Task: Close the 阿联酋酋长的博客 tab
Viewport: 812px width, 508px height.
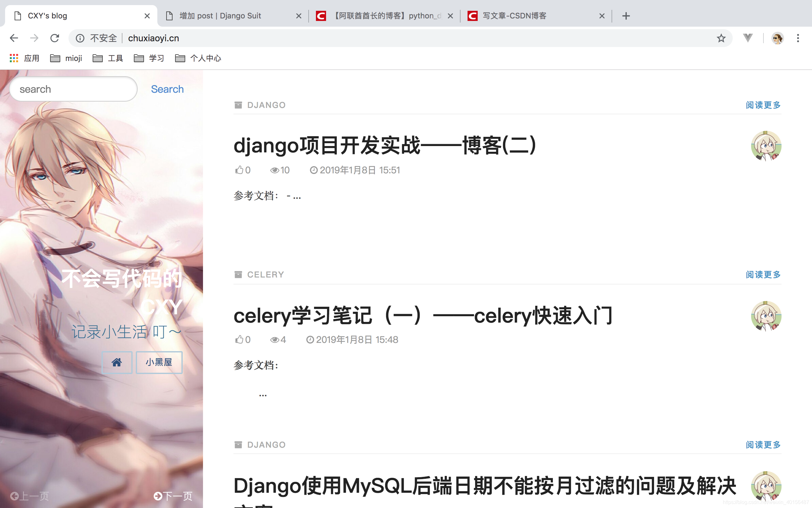Action: click(x=450, y=16)
